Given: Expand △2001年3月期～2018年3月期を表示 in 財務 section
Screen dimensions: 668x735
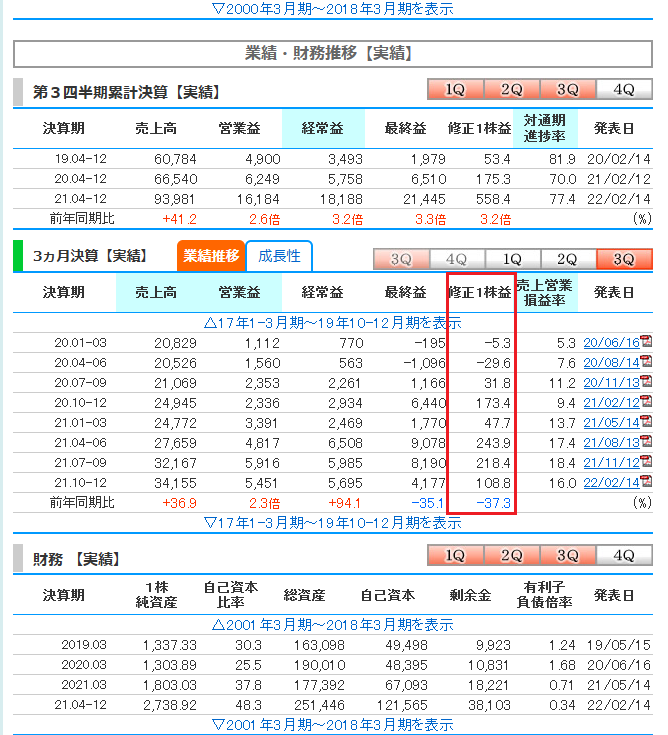Looking at the screenshot, I should (x=333, y=624).
